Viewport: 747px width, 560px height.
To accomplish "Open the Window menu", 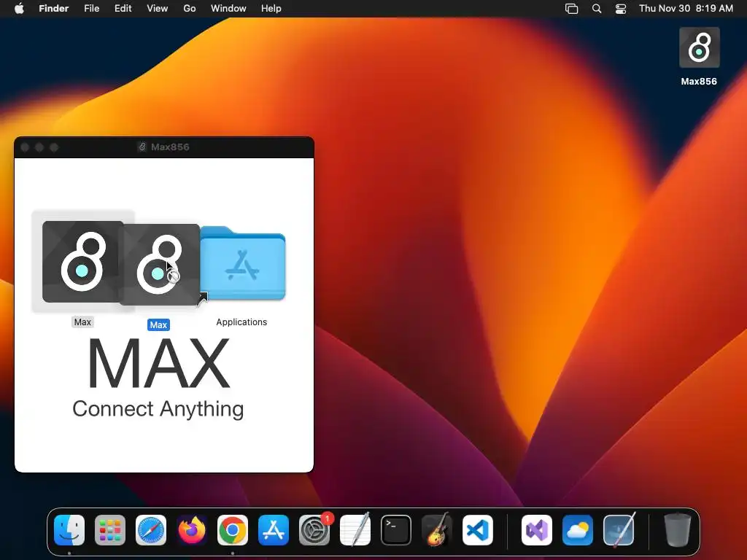I will coord(228,8).
